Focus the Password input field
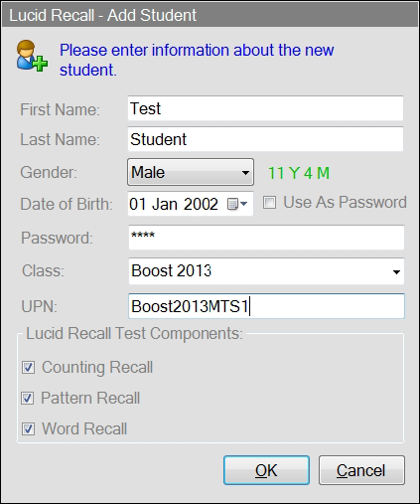 [x=266, y=238]
